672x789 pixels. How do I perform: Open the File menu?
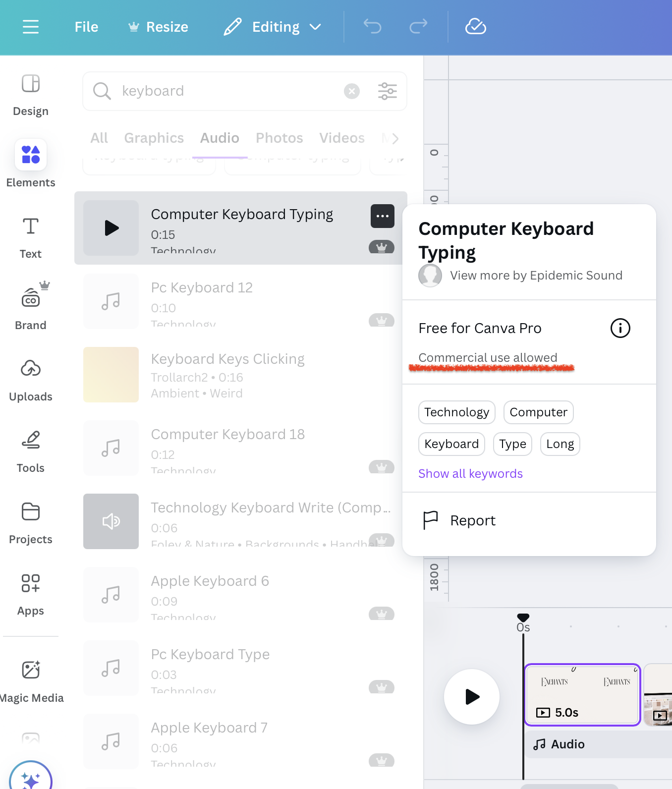[86, 27]
